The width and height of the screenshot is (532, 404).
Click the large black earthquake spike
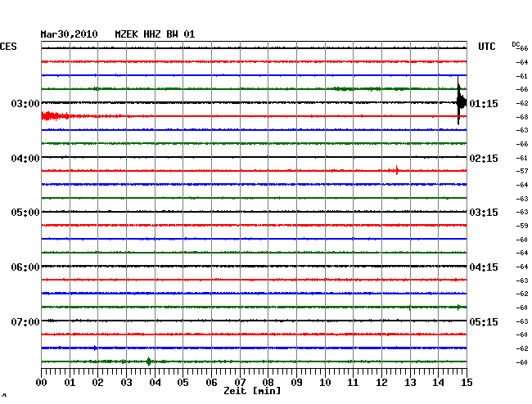[x=459, y=102]
